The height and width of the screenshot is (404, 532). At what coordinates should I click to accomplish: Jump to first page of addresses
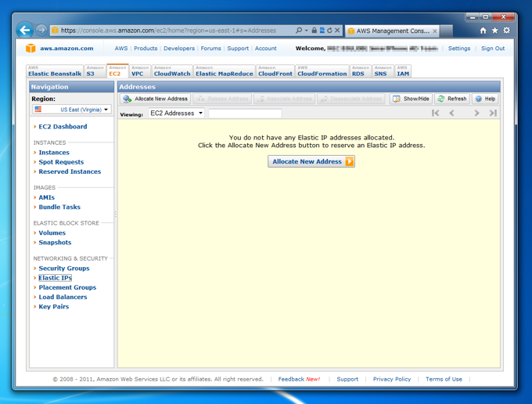(x=436, y=113)
